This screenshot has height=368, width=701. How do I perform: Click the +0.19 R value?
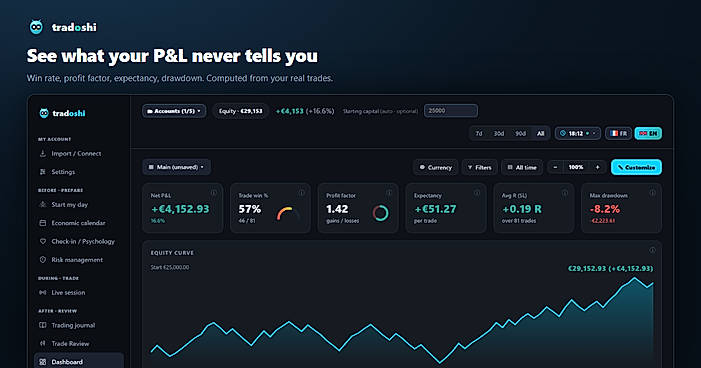522,209
